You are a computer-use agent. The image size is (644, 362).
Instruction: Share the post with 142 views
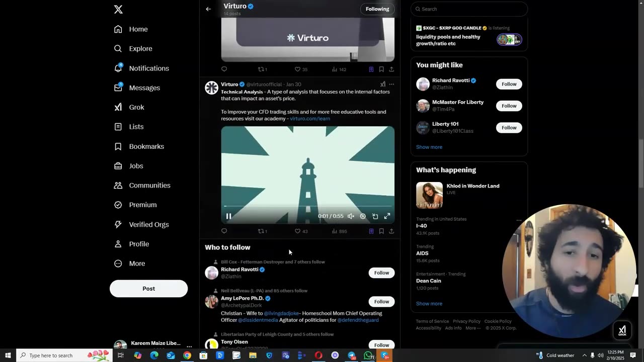click(x=391, y=69)
